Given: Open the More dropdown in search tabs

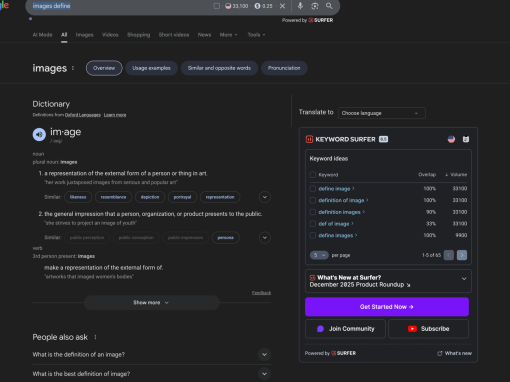Looking at the screenshot, I should [228, 35].
